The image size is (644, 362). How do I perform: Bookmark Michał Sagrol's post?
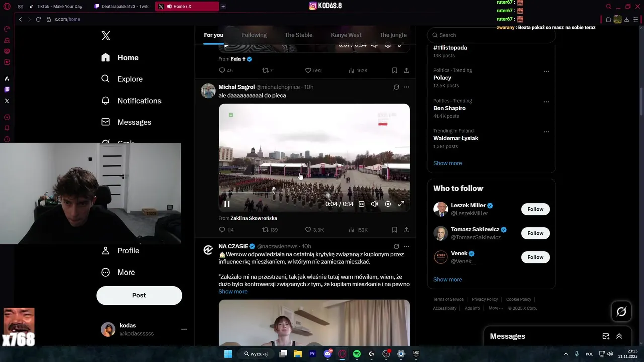[394, 230]
